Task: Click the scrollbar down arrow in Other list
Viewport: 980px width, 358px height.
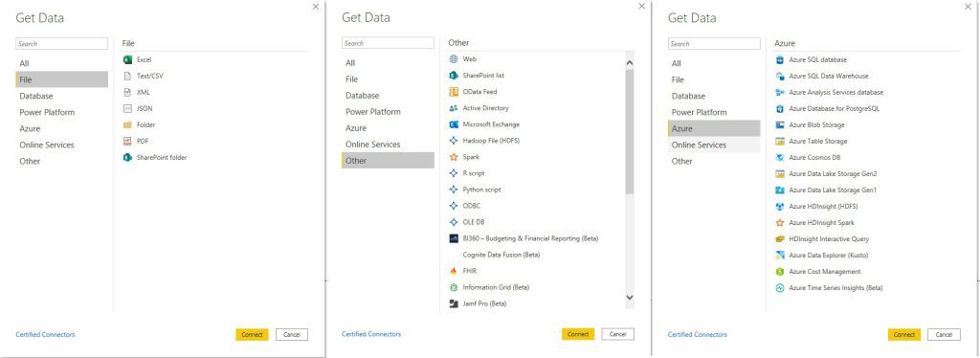Action: pos(630,298)
